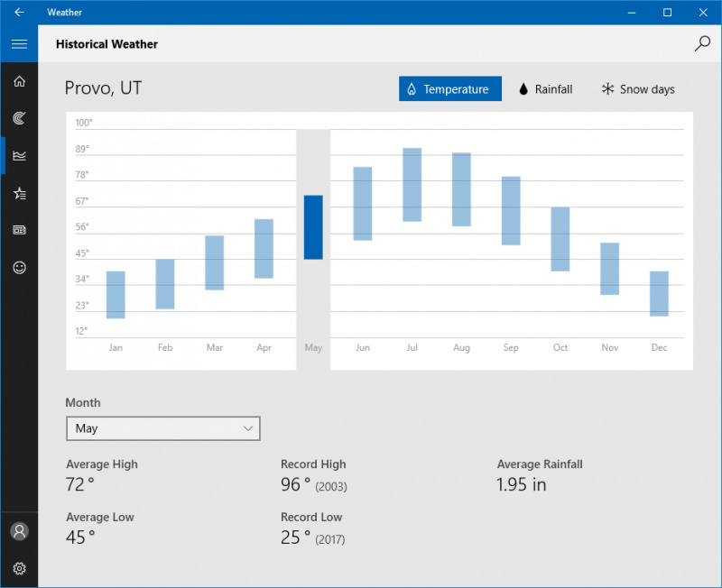
Task: Open the Favorites star list icon
Action: coord(19,193)
